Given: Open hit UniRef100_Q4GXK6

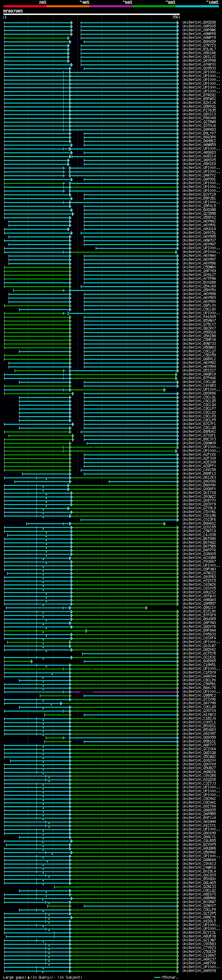Looking at the screenshot, I should point(199,481).
